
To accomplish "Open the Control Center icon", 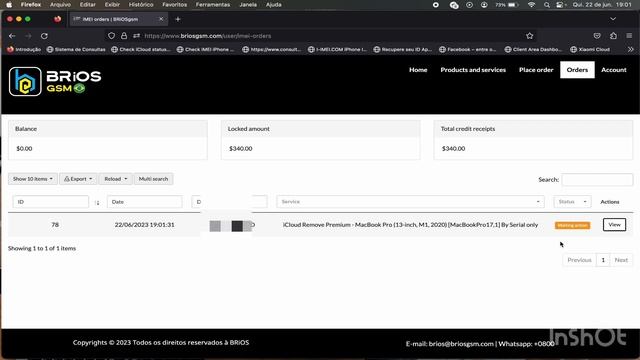I will 560,5.
